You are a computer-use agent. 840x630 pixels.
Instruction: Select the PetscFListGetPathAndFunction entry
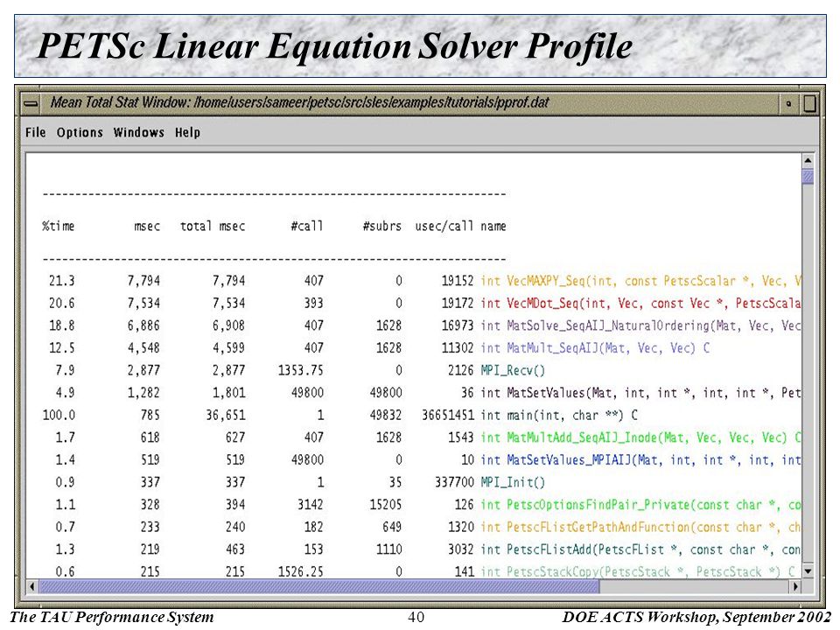(x=640, y=528)
